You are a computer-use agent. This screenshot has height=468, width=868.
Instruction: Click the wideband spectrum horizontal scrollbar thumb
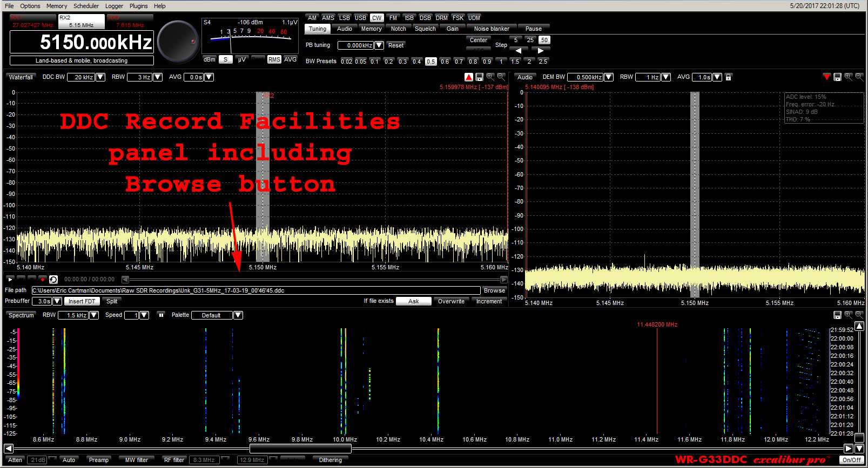point(300,449)
